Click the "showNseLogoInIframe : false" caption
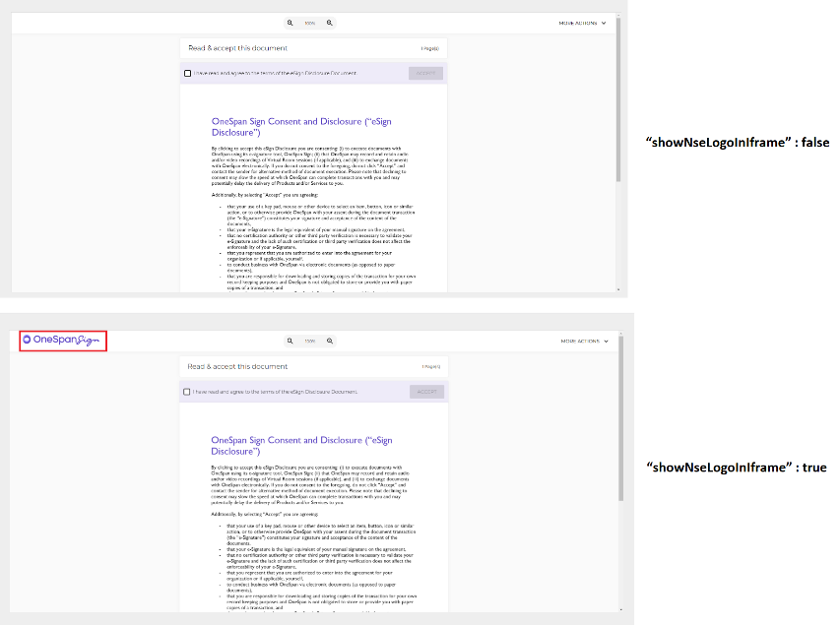This screenshot has width=840, height=625. 738,143
